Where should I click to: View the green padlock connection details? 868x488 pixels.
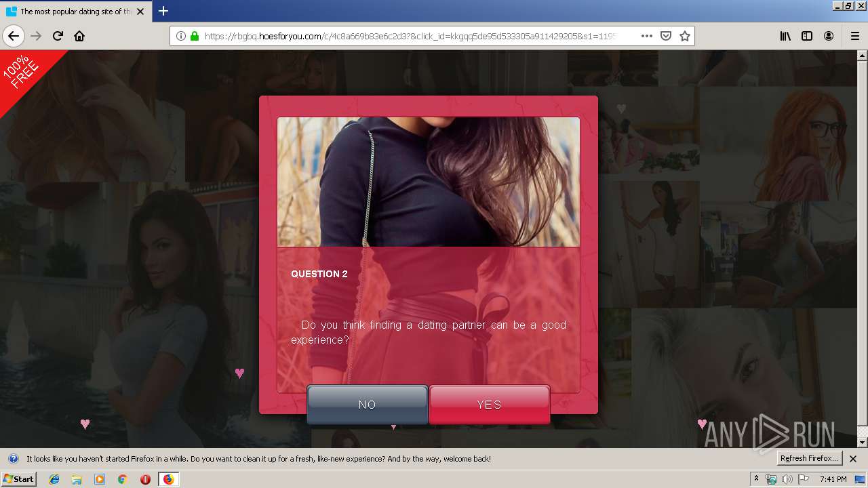coord(195,36)
